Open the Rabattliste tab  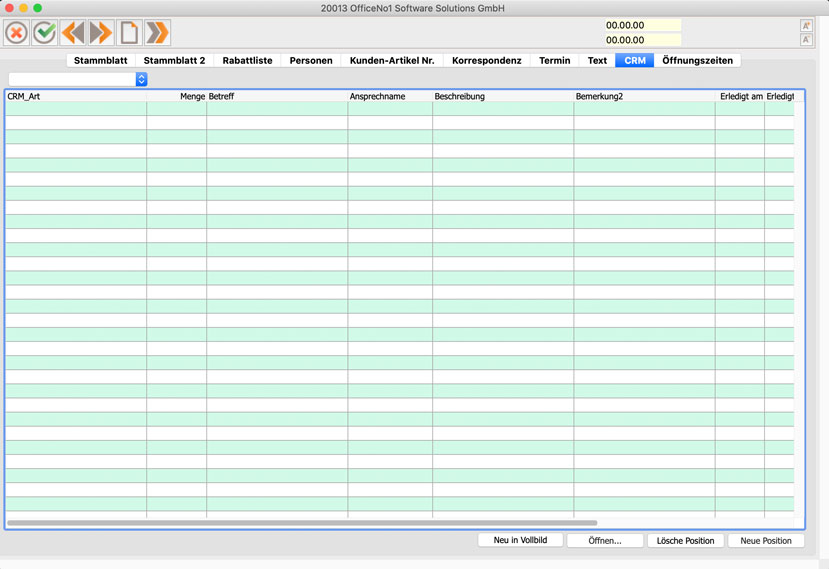click(247, 60)
